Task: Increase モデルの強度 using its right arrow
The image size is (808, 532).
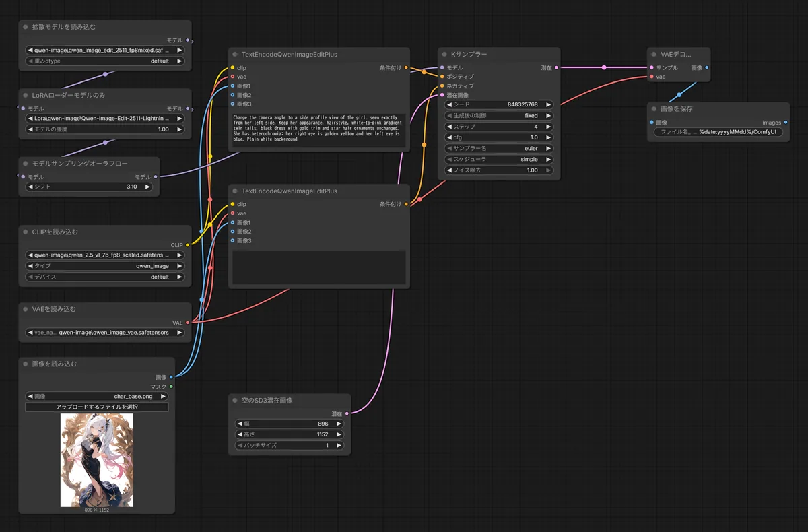Action: coord(180,129)
